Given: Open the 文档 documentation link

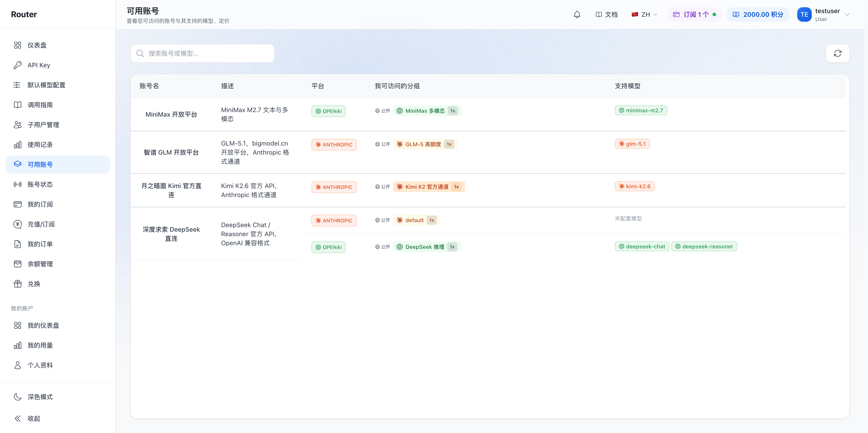Looking at the screenshot, I should pyautogui.click(x=606, y=14).
